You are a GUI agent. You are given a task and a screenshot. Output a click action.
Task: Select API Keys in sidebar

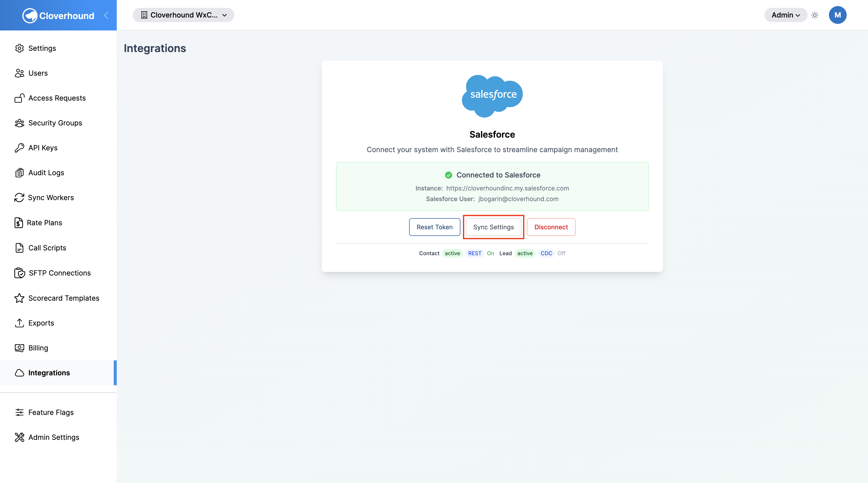coord(58,148)
